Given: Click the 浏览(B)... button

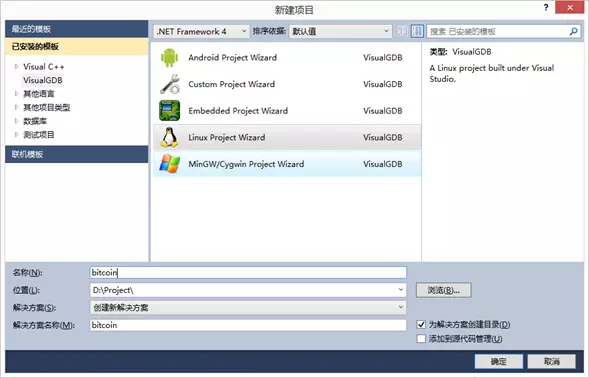Looking at the screenshot, I should (443, 290).
